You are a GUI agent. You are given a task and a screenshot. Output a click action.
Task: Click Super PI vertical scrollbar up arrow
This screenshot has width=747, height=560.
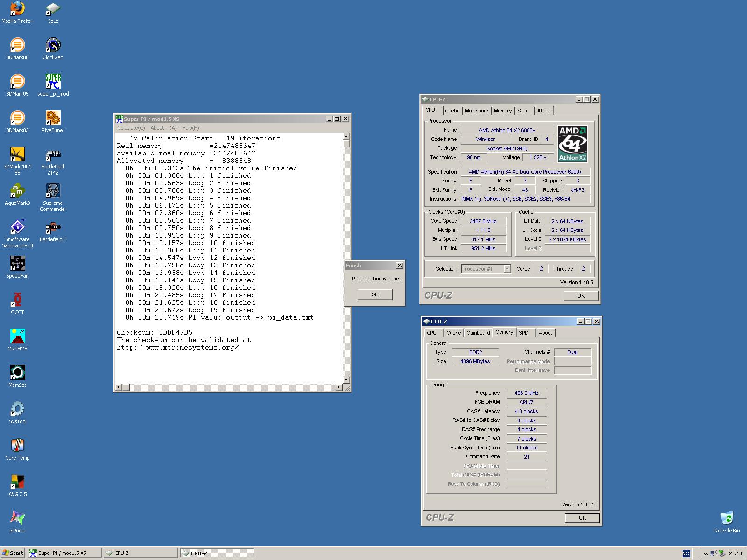click(346, 136)
